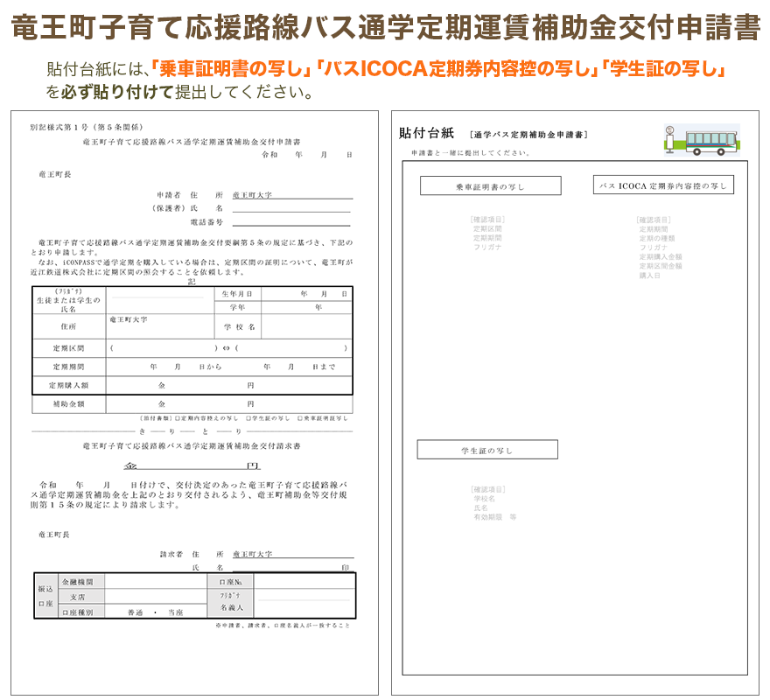Click the 交付請求書 title below the cut line
Viewport: 770px width, 700px height.
192,446
